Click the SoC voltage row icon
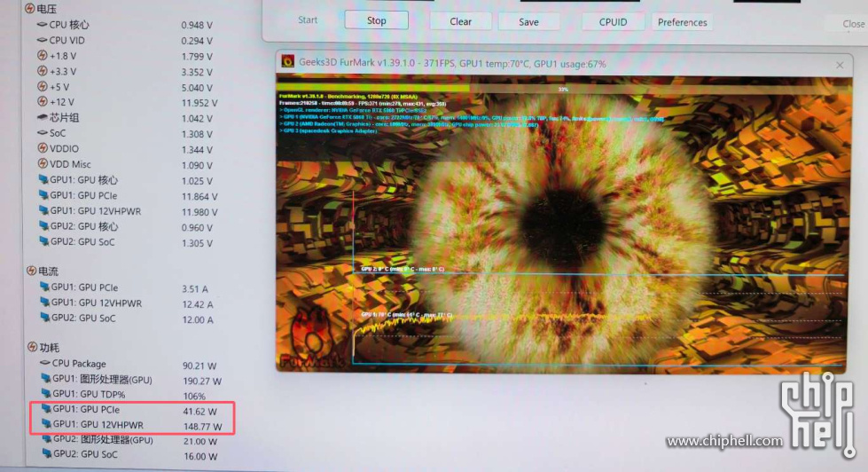Screen dimensions: 868x472 coord(42,132)
